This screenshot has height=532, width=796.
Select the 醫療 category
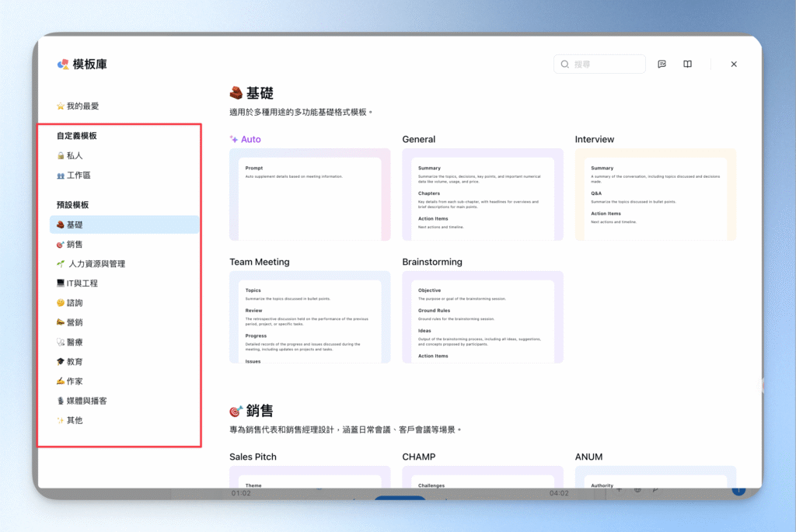point(69,342)
